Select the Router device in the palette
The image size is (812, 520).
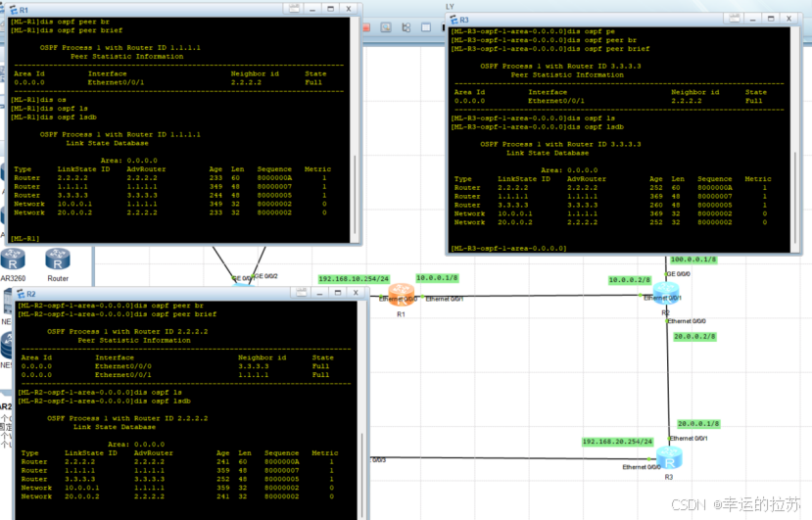tap(58, 264)
